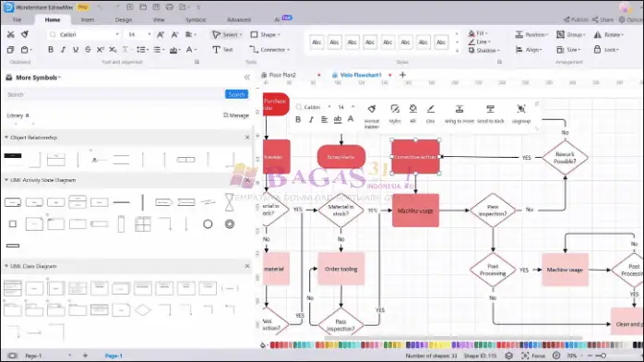The width and height of the screenshot is (644, 362).
Task: Switch to the View tab
Action: 159,19
